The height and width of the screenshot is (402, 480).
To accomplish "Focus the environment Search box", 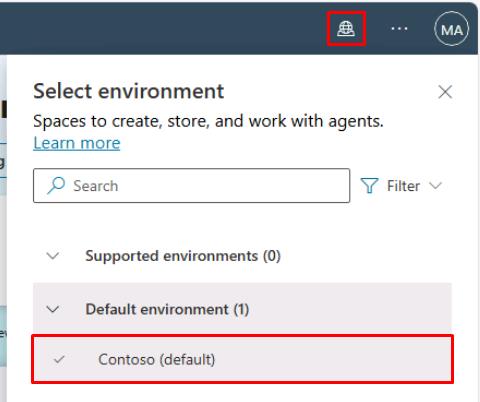I will tap(192, 185).
